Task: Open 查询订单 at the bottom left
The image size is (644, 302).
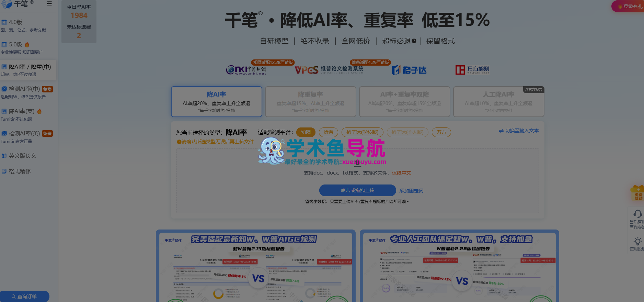Action: point(24,297)
